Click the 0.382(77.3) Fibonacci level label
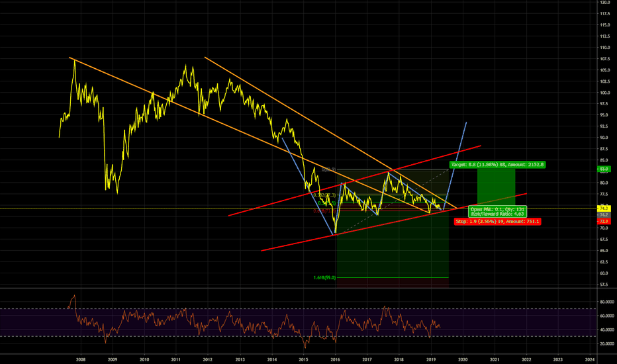This screenshot has width=617, height=364. pos(324,195)
